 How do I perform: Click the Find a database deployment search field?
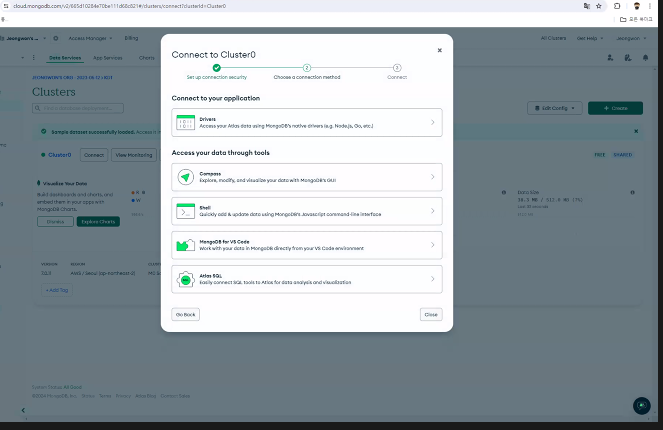78,108
